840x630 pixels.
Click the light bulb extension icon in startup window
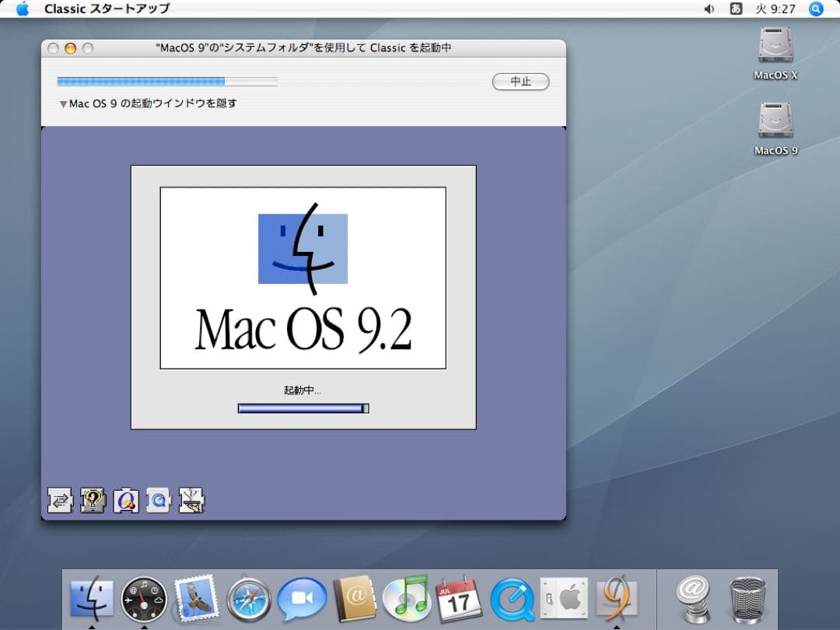93,500
